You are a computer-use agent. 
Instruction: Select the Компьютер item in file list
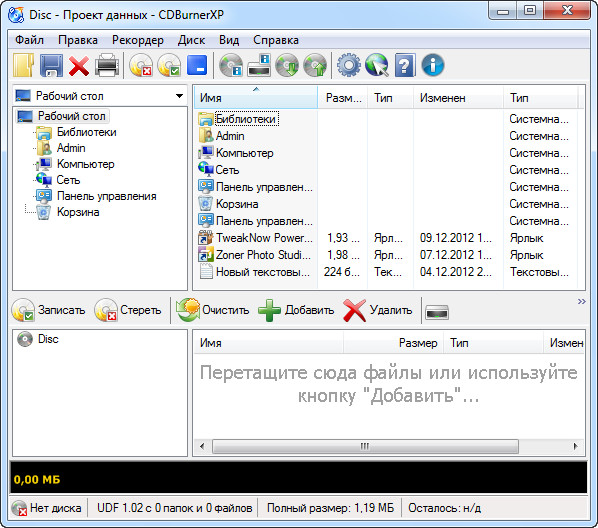point(236,153)
